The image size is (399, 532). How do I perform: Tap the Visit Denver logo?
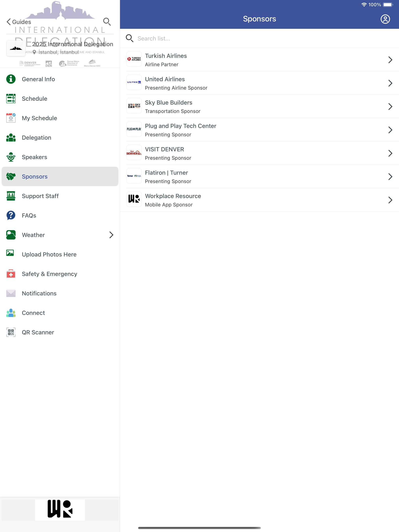coord(134,152)
